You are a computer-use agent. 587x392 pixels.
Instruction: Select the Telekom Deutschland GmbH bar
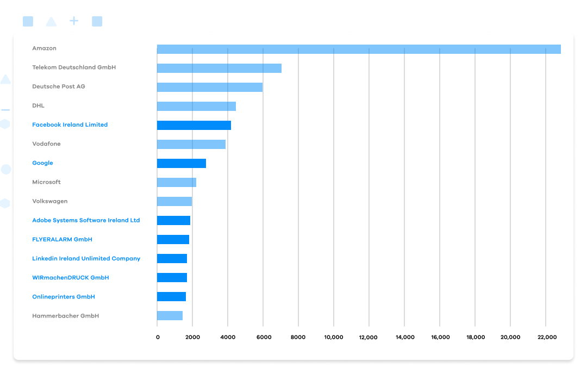click(219, 68)
